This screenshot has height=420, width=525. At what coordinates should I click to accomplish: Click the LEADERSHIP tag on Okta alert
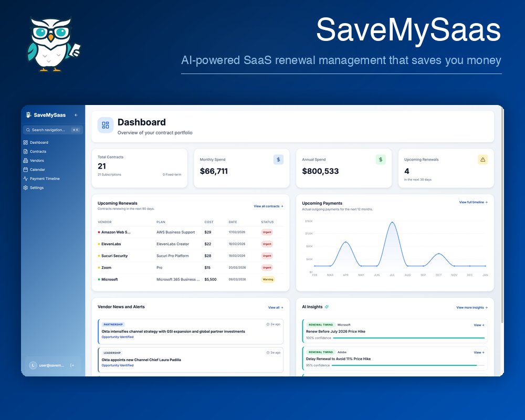112,353
